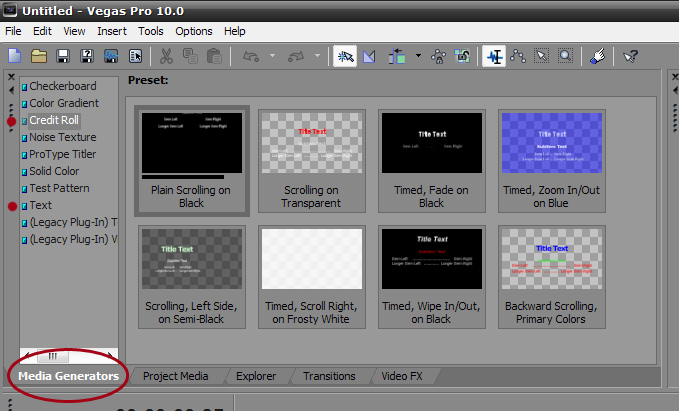Choose Timed, Zoom In/Out on Blue preset
Screen dimensions: 679x411
(x=552, y=161)
